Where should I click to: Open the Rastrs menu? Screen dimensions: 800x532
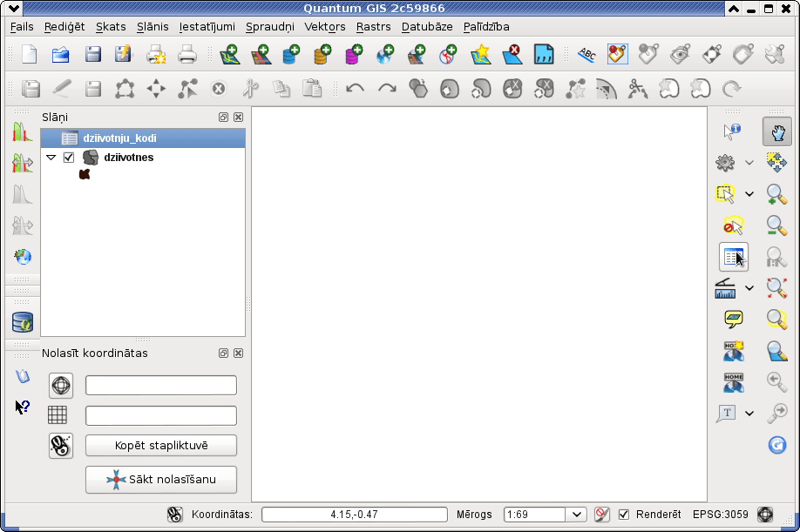click(x=374, y=26)
